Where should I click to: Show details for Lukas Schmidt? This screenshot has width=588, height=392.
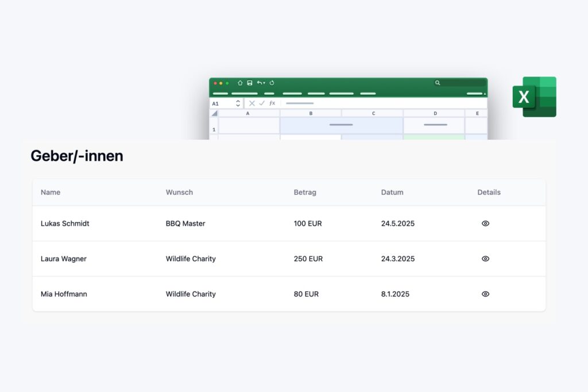point(485,224)
